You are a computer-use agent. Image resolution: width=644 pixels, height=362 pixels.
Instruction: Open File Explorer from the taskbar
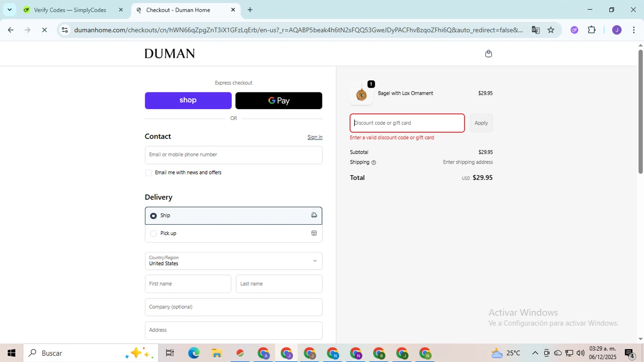click(217, 353)
